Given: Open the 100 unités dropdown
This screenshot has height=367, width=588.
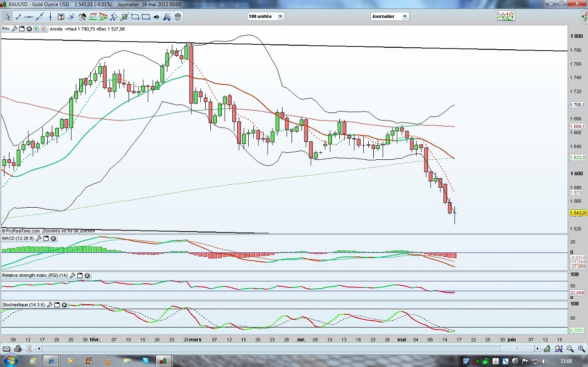Looking at the screenshot, I should click(x=266, y=16).
